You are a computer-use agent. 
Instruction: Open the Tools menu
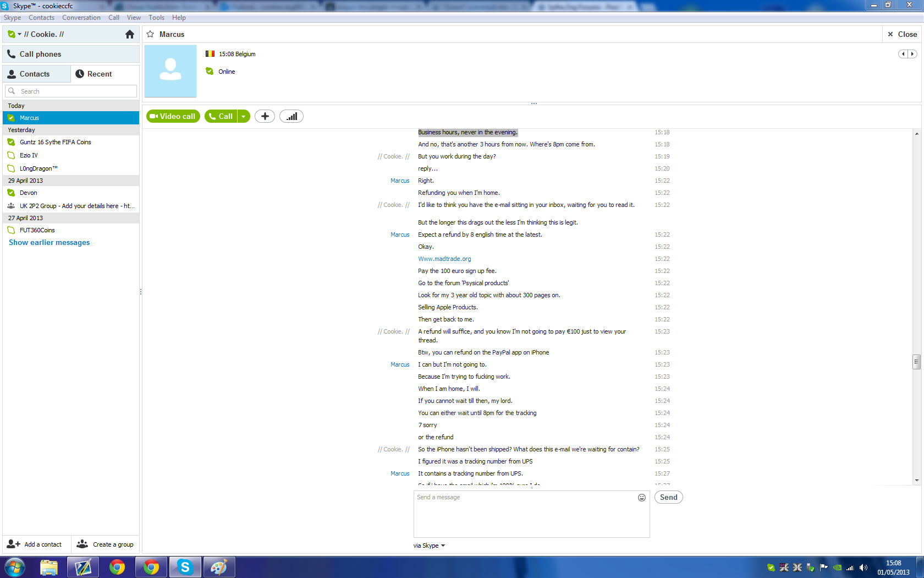(157, 18)
